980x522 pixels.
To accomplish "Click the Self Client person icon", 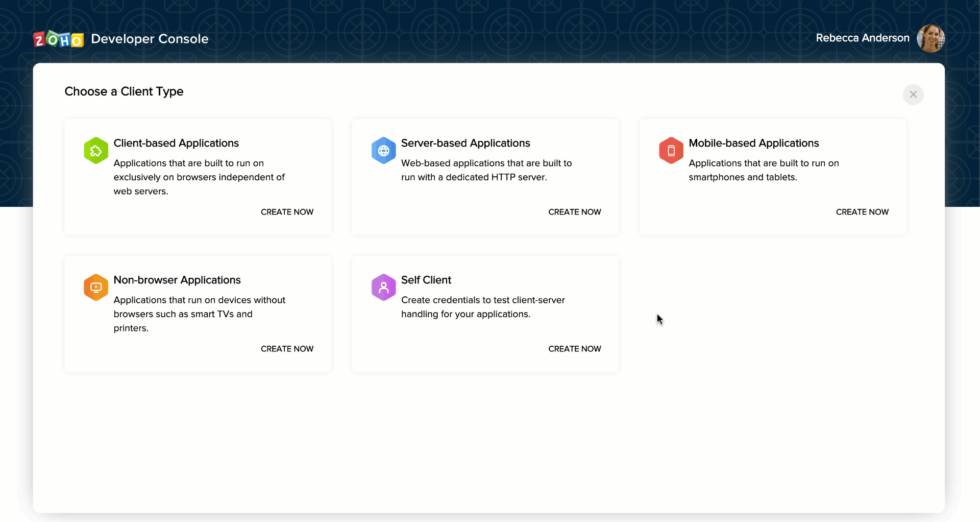I will [383, 287].
